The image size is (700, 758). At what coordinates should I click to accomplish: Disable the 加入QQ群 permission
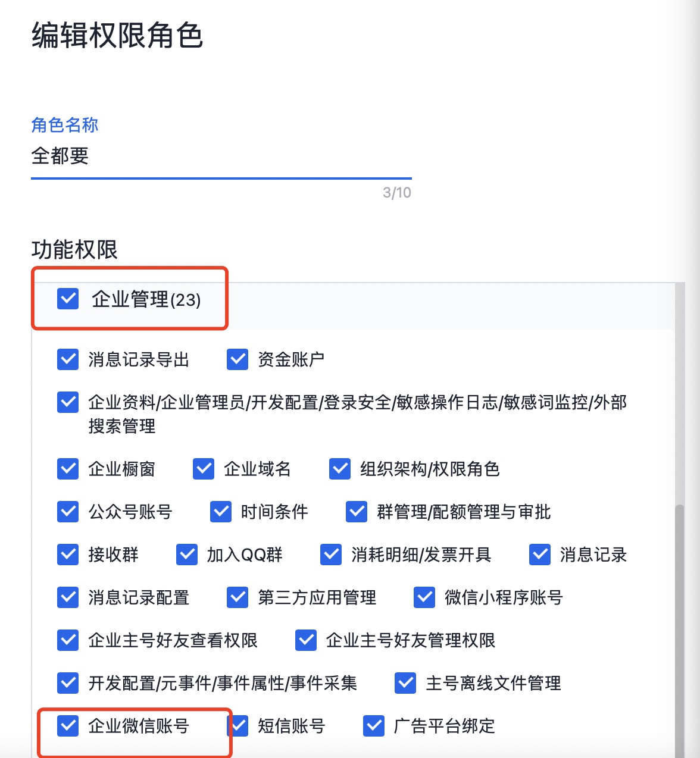187,555
